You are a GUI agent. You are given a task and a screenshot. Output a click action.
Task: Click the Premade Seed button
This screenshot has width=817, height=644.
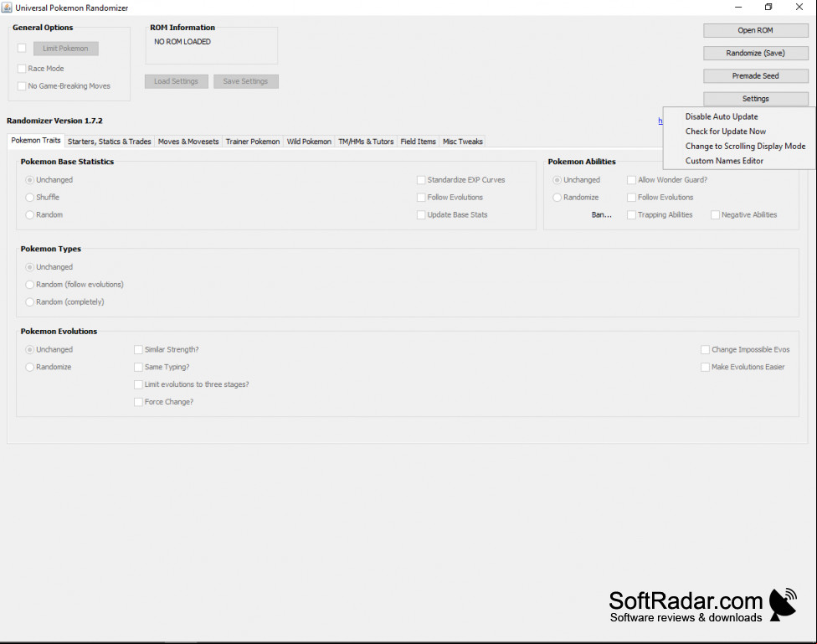pyautogui.click(x=756, y=76)
